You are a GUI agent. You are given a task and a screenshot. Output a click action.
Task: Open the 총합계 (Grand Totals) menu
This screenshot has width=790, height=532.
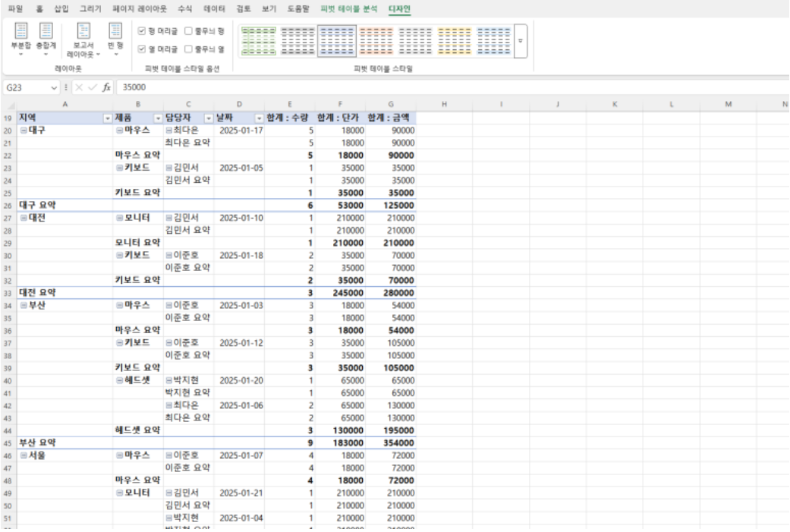46,36
